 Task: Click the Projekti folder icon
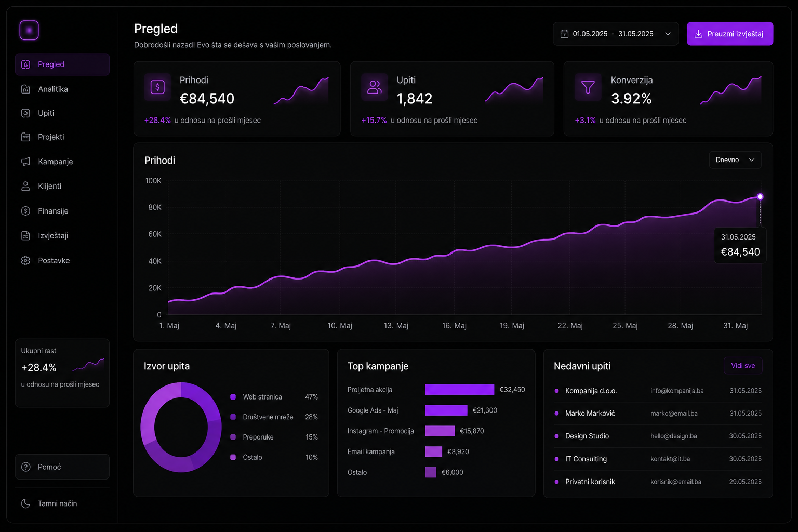click(x=25, y=137)
